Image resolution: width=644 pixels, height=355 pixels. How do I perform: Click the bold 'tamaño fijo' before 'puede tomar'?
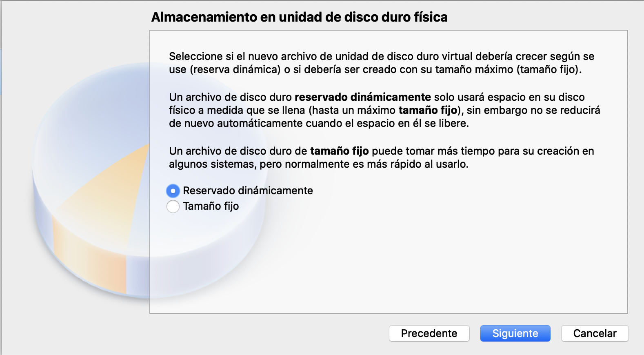[340, 151]
